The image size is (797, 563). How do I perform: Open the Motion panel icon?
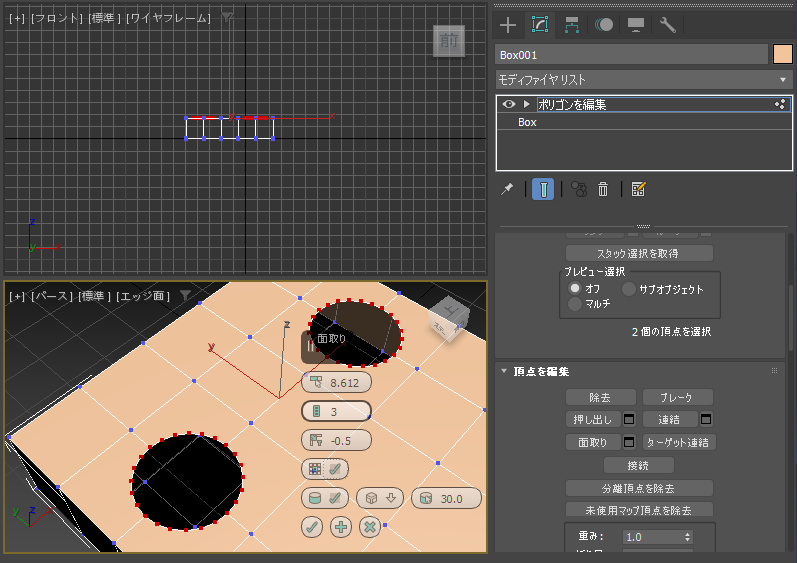click(x=604, y=25)
